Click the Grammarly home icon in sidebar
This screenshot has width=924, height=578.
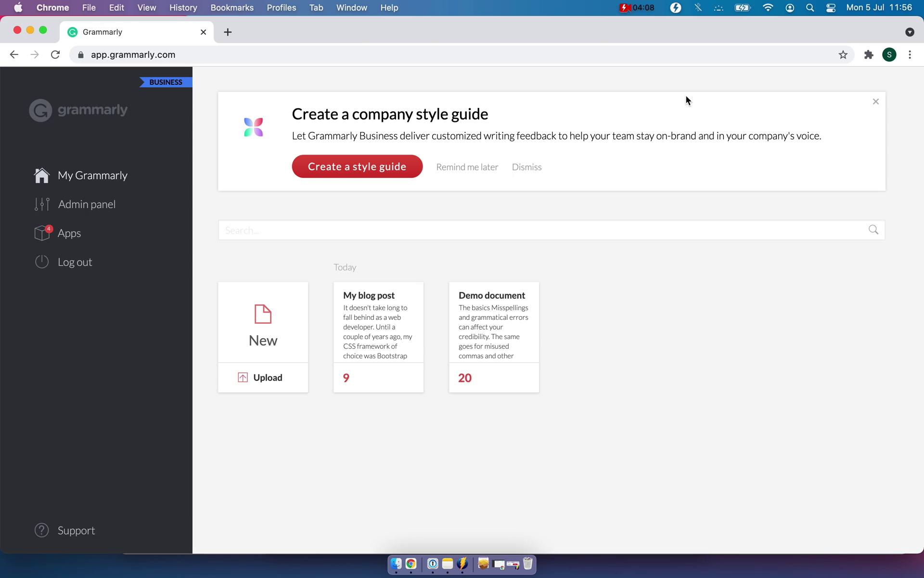41,174
